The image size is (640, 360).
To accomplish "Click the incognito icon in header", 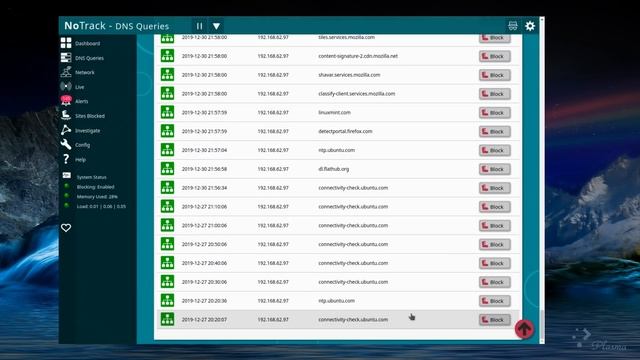I will coord(513,26).
